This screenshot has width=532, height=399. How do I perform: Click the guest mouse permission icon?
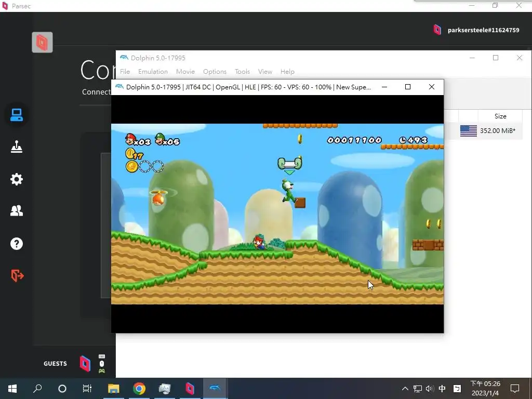[101, 363]
